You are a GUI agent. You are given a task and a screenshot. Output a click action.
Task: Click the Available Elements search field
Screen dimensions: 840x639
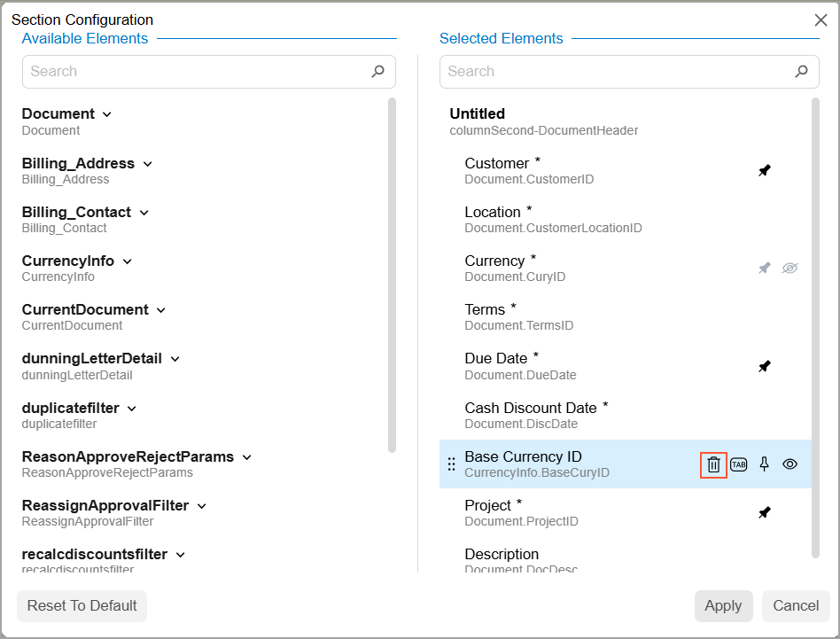[x=195, y=72]
